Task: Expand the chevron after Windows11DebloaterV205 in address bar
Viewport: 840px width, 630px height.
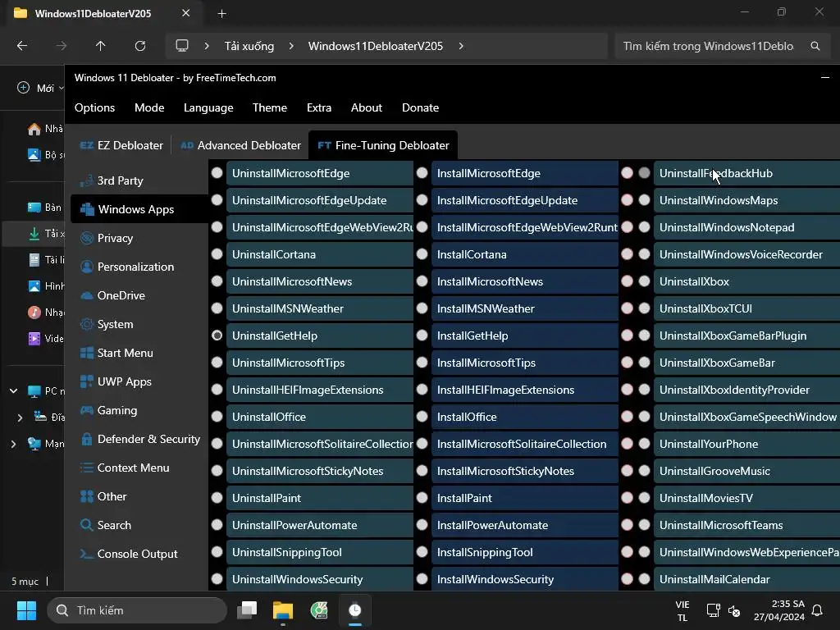Action: (461, 46)
